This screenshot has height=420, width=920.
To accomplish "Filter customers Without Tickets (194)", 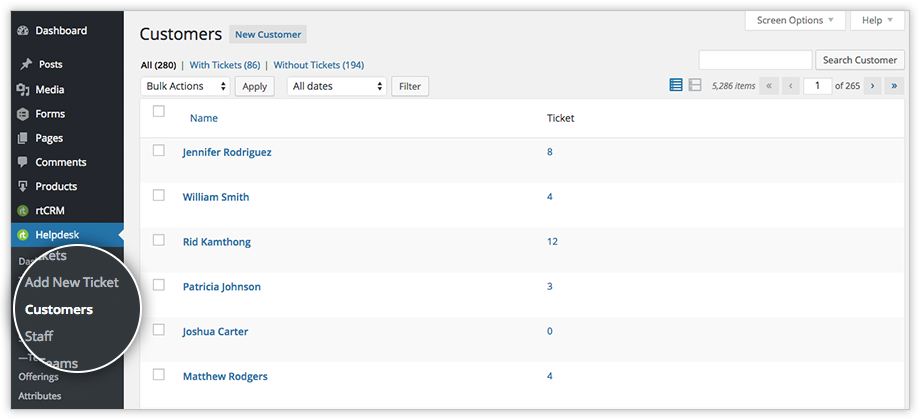I will click(319, 66).
